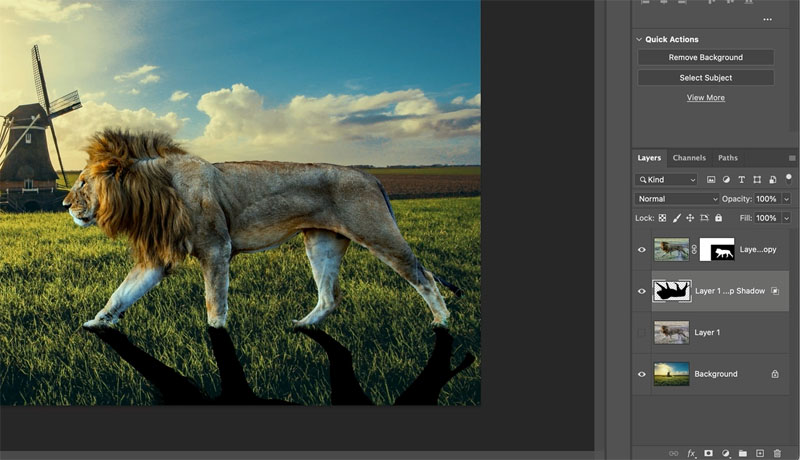
Task: Click Link layers icon at panel bottom
Action: click(673, 453)
